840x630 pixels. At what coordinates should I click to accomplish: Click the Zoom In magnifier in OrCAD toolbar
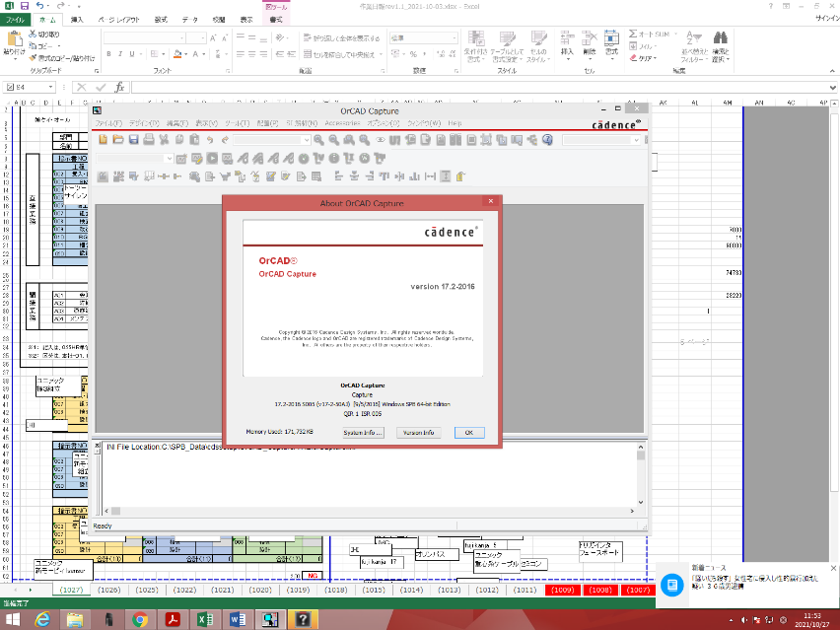[318, 140]
